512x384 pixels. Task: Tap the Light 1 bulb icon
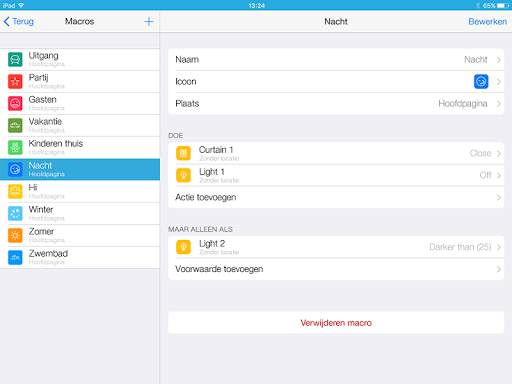point(183,175)
